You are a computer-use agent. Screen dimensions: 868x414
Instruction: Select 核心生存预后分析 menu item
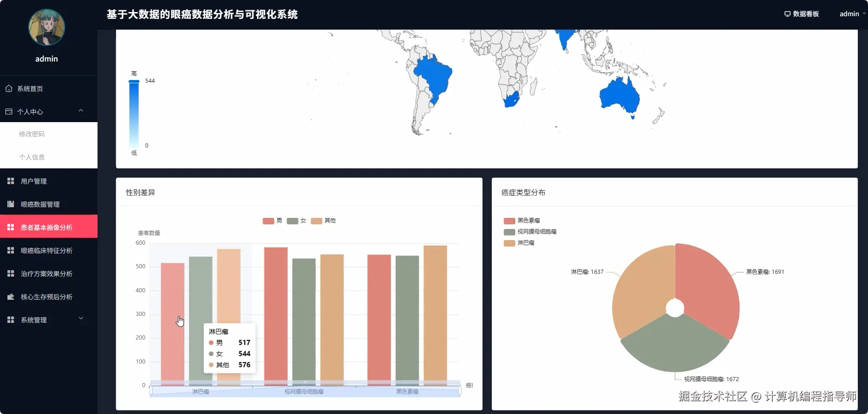49,297
